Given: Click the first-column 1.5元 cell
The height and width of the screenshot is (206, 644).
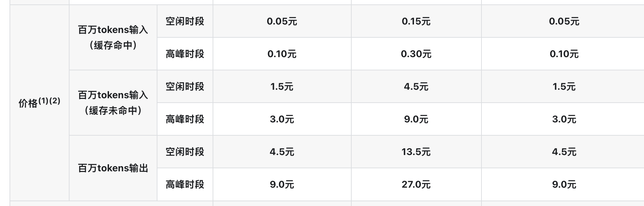Looking at the screenshot, I should [x=282, y=86].
